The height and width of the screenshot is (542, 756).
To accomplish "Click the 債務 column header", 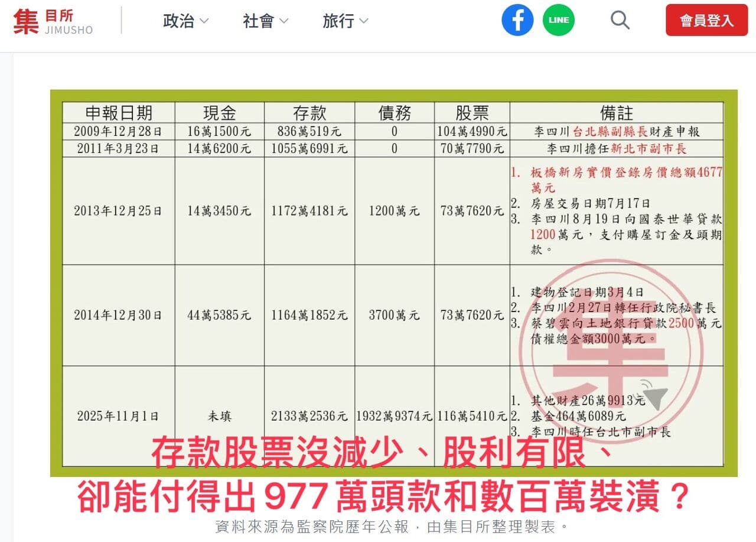I will [x=395, y=113].
